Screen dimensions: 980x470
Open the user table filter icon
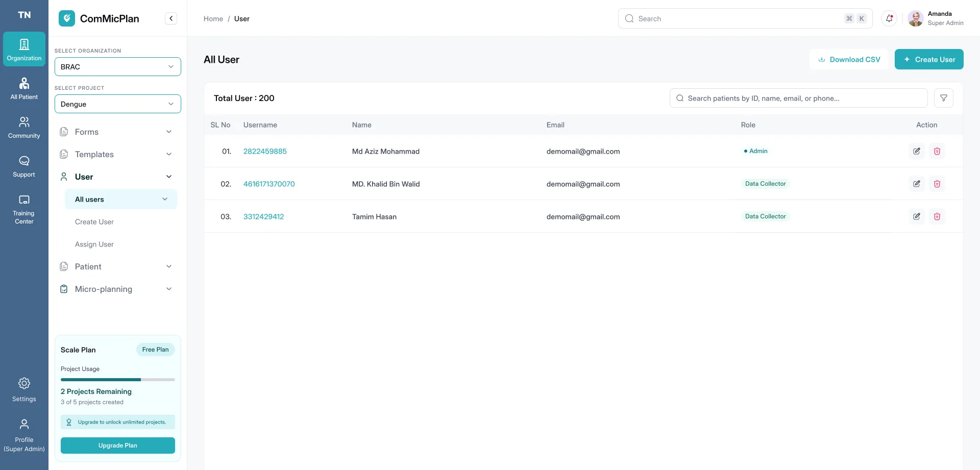tap(944, 98)
